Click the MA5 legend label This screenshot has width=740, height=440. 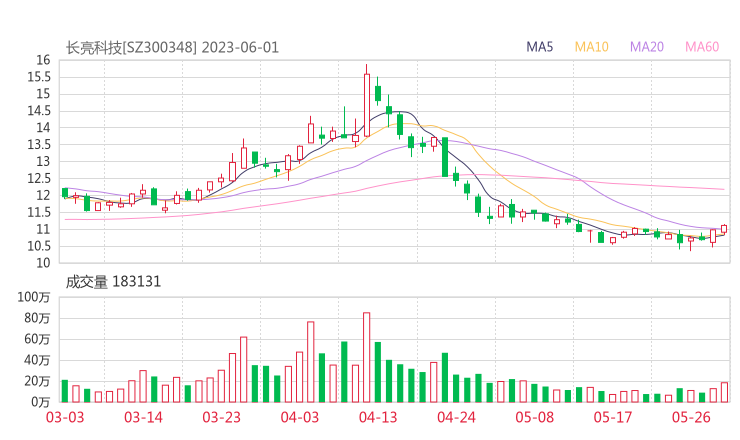tap(539, 47)
